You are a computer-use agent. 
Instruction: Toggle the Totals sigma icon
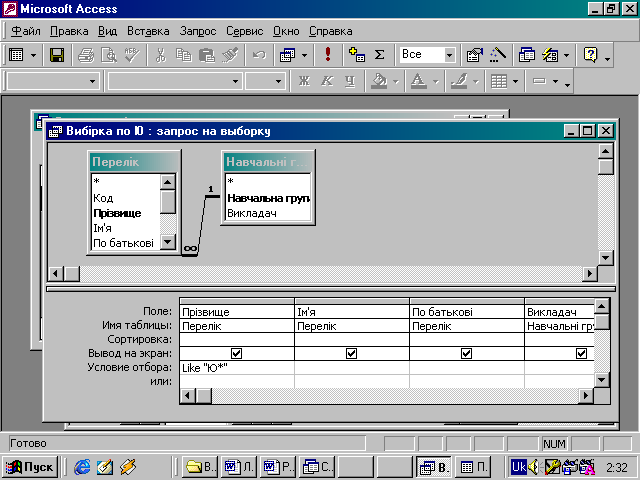pos(380,55)
